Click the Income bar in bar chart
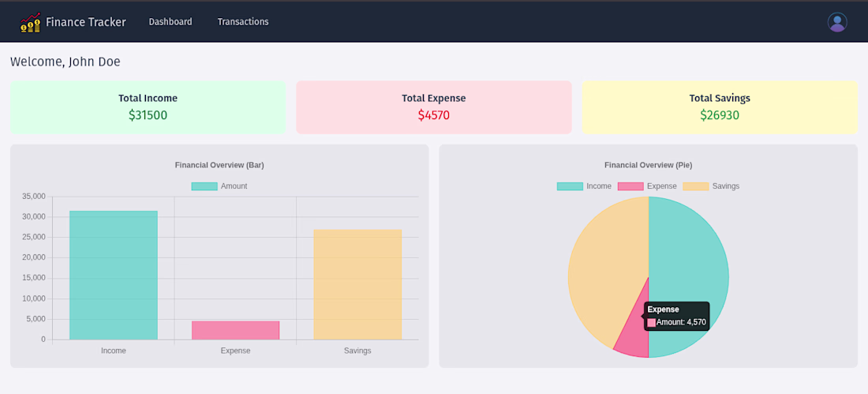Screen dimensions: 868x394 (114, 276)
